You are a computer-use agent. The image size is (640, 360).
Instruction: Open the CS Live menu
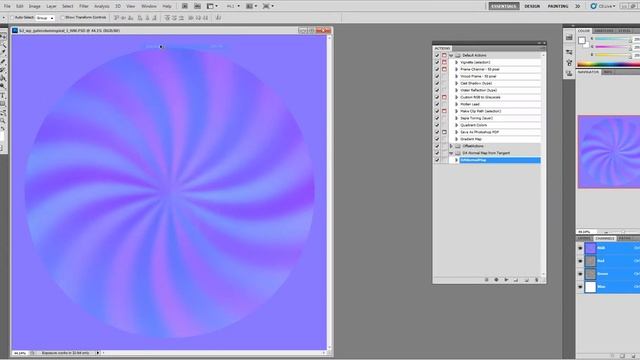point(602,6)
